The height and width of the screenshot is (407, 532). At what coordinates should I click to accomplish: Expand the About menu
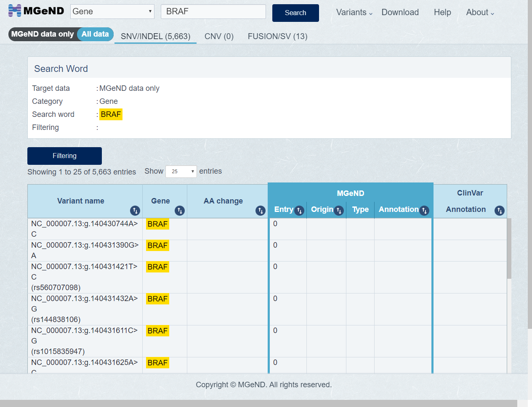(x=480, y=13)
